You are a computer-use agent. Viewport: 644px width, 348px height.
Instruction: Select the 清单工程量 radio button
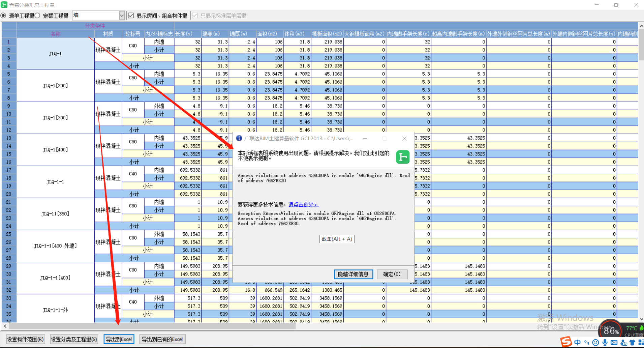[x=3, y=16]
